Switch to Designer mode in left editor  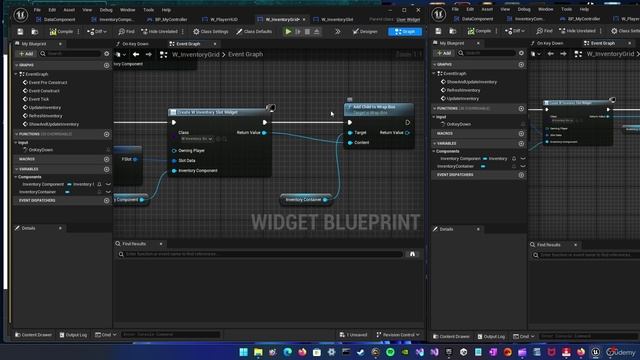[x=365, y=31]
